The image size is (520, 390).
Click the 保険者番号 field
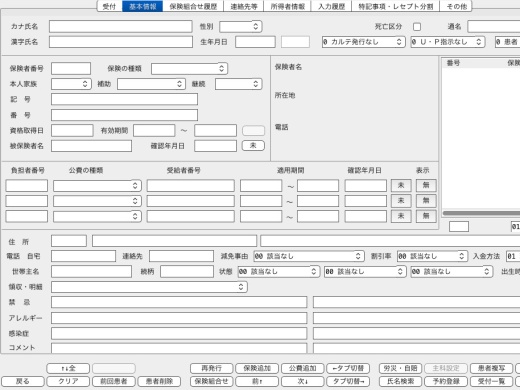(x=71, y=68)
